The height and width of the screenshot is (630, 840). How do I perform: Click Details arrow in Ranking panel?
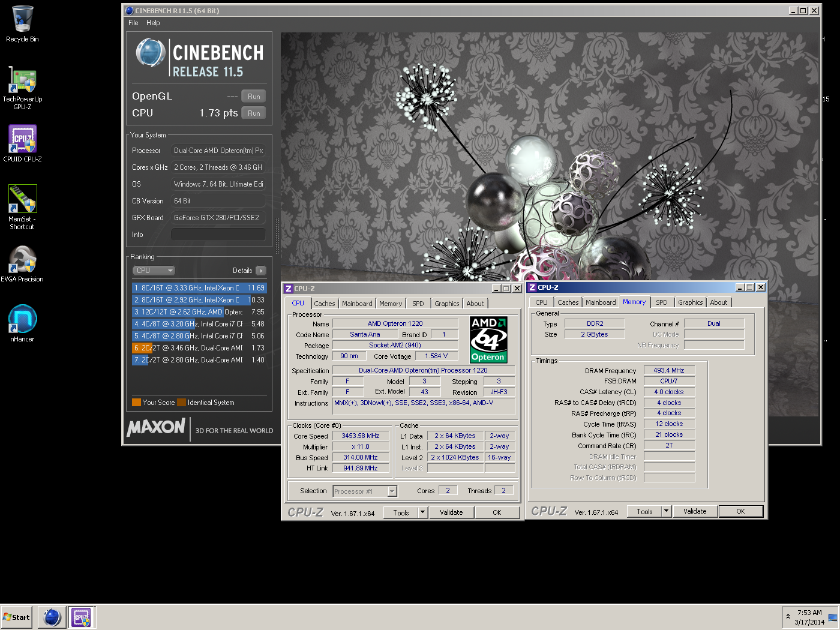click(261, 271)
